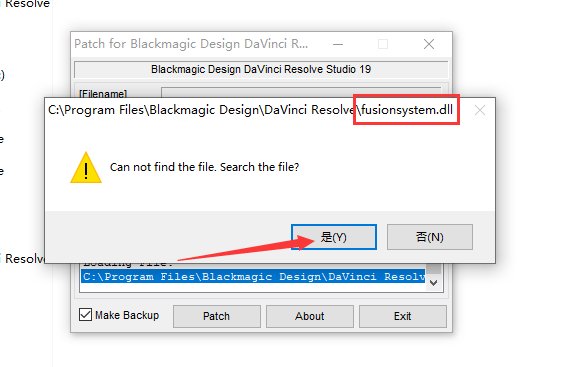Click the 是(Y) yes button
Screen dimensions: 584x367
[334, 237]
